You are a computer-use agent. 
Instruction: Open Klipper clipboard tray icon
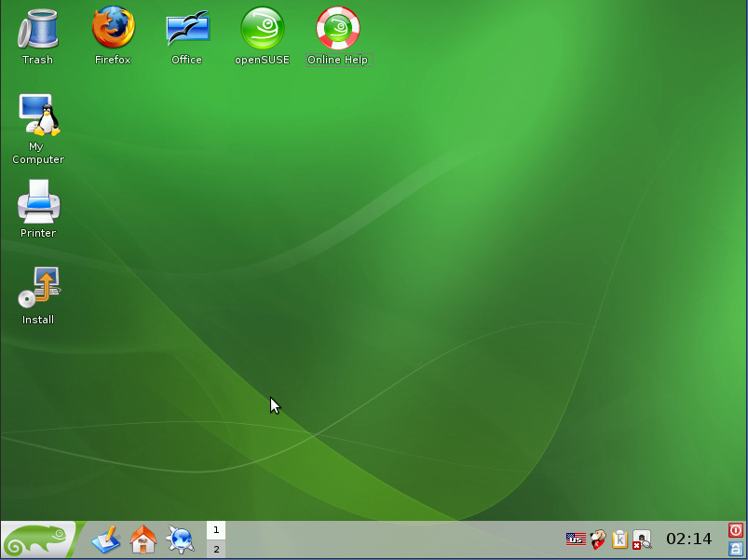pos(619,540)
